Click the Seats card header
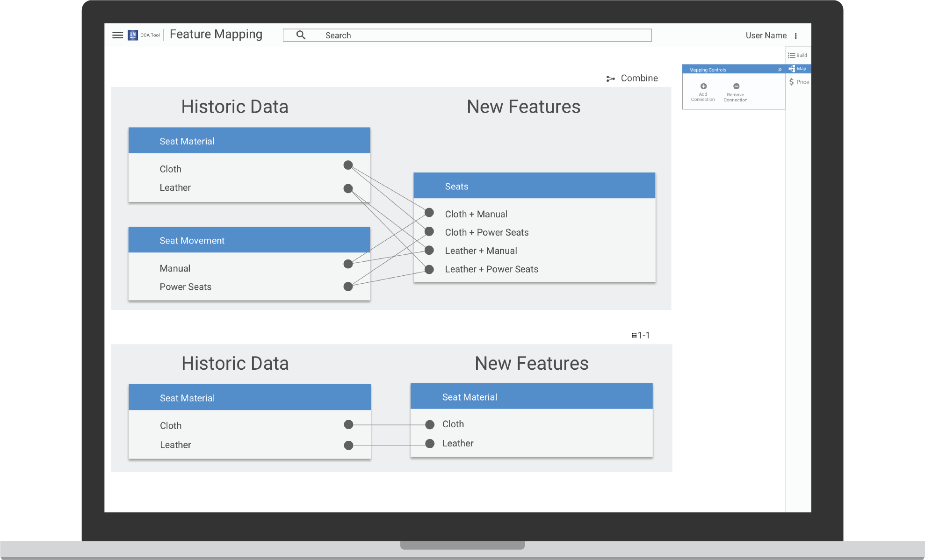The image size is (925, 560). point(534,186)
